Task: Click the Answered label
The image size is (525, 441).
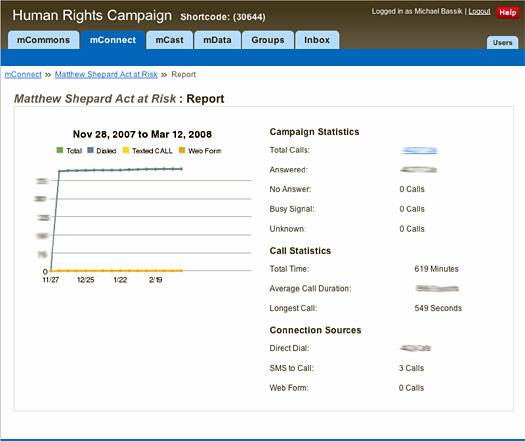Action: (289, 170)
